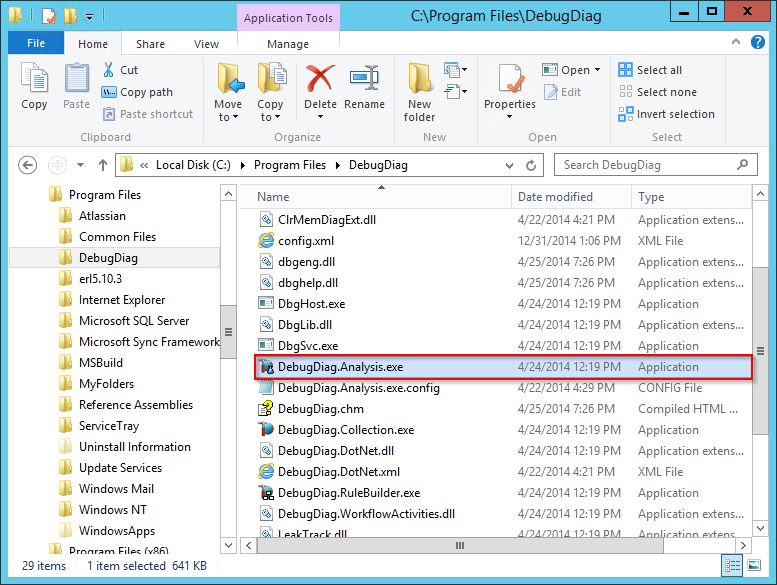
Task: Click Select none in ribbon
Action: (658, 92)
